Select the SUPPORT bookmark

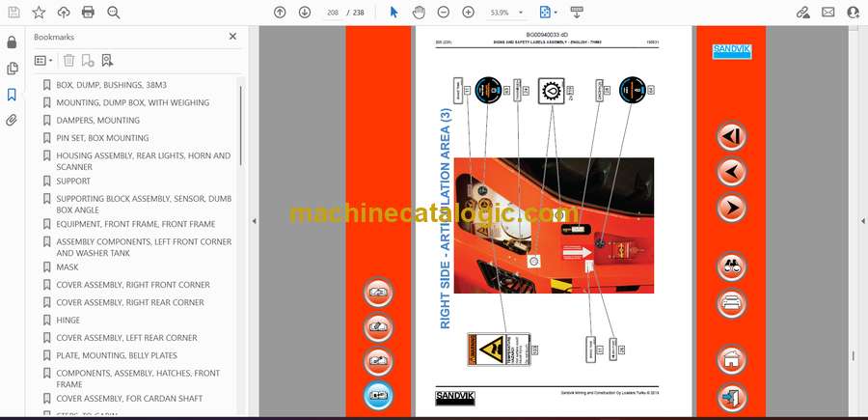coord(73,182)
